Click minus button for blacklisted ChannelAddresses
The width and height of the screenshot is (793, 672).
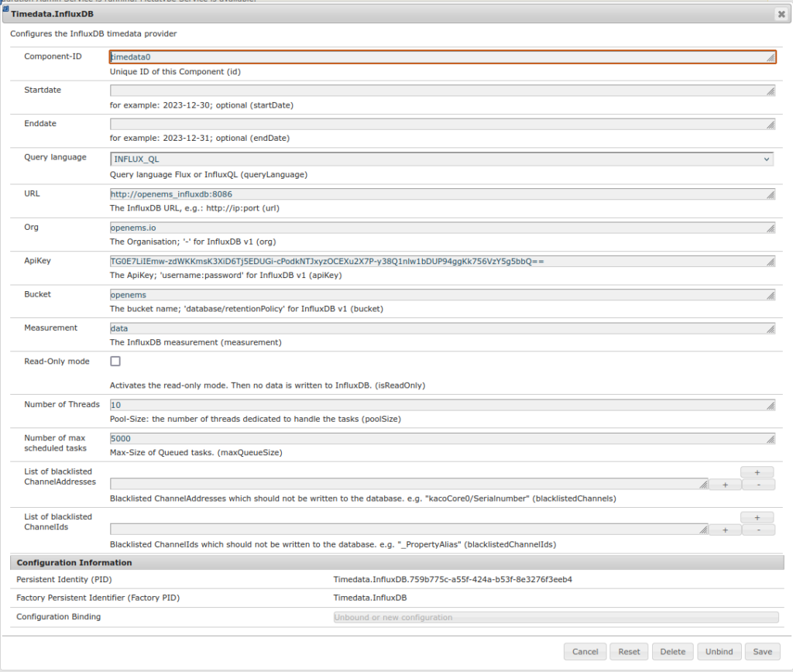758,485
